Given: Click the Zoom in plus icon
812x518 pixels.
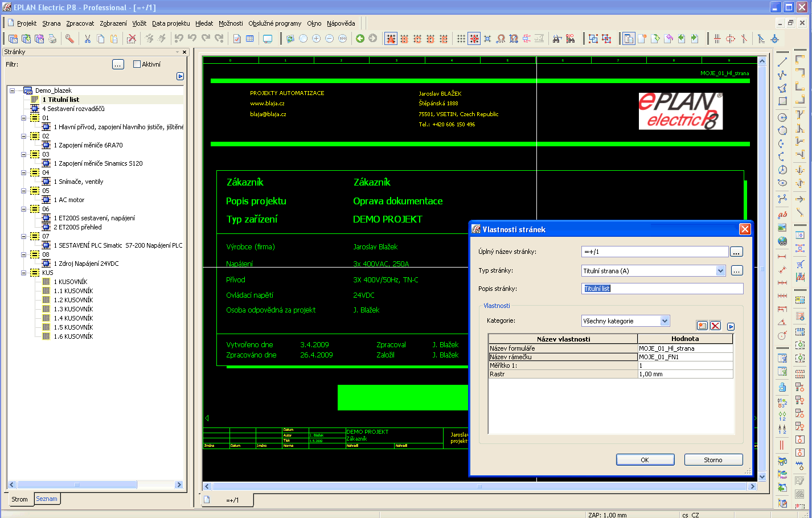Looking at the screenshot, I should [316, 39].
